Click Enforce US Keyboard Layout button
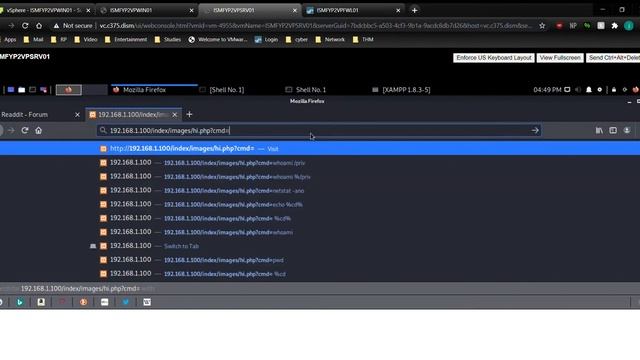This screenshot has width=640, height=360. pyautogui.click(x=493, y=58)
